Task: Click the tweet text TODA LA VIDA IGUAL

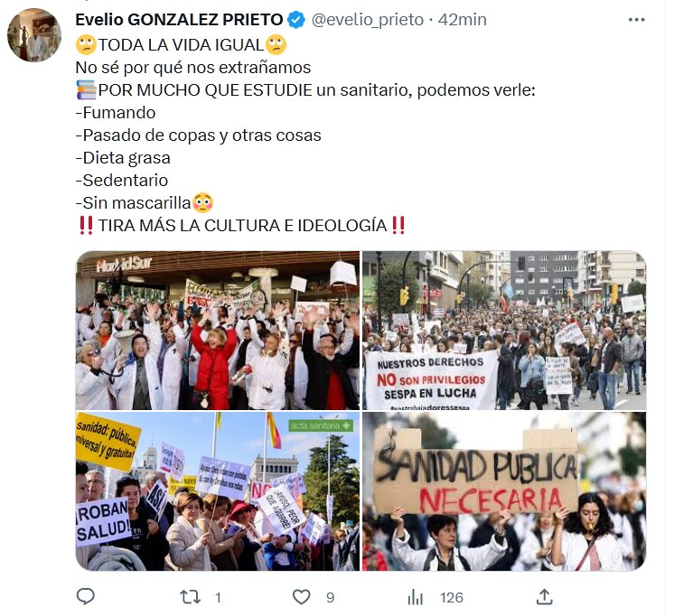Action: coord(181,44)
